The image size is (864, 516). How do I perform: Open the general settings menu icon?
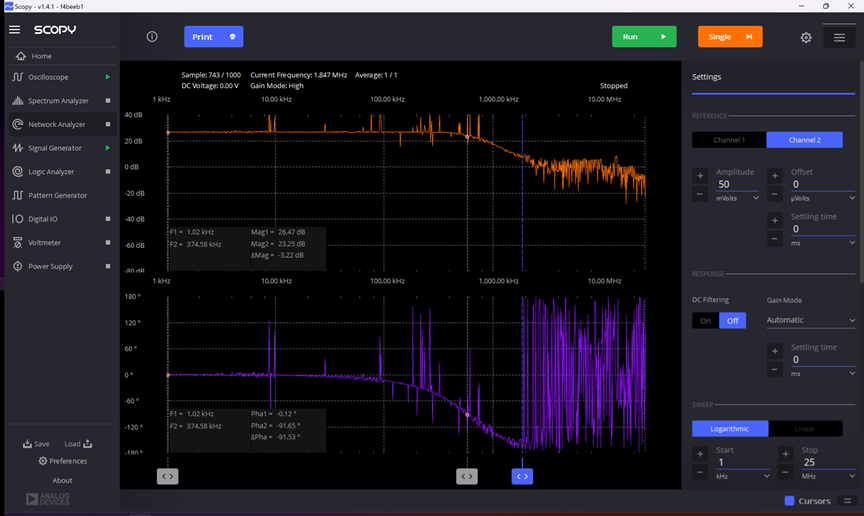[839, 37]
